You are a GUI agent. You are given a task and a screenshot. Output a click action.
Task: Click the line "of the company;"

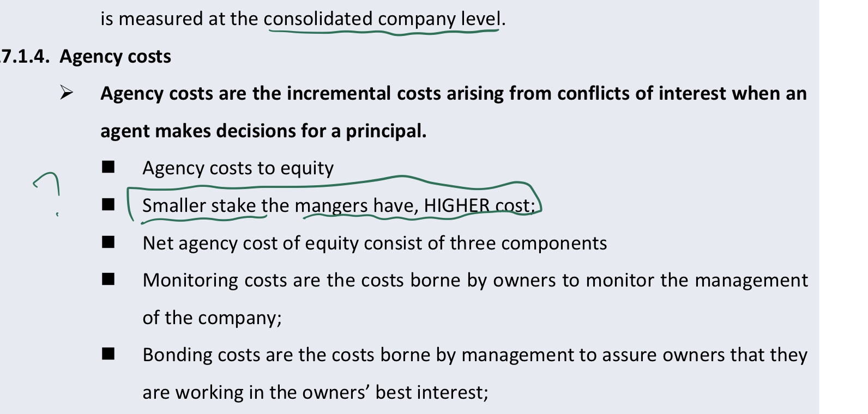coord(212,318)
